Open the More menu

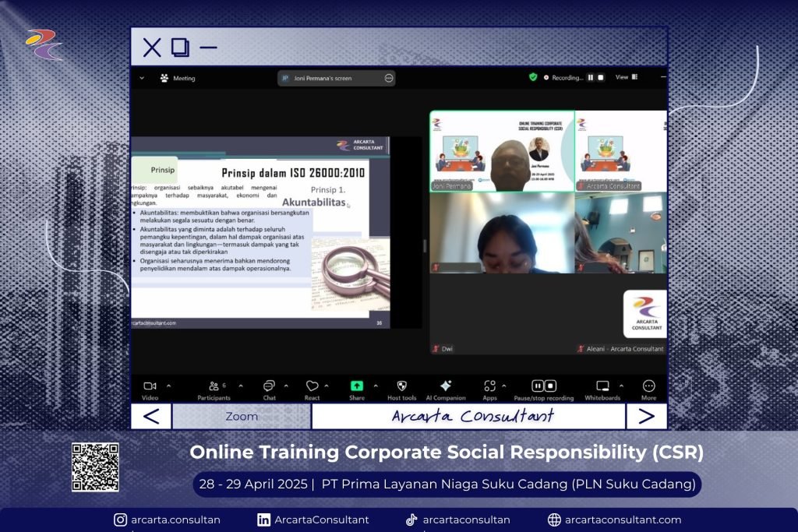(648, 386)
